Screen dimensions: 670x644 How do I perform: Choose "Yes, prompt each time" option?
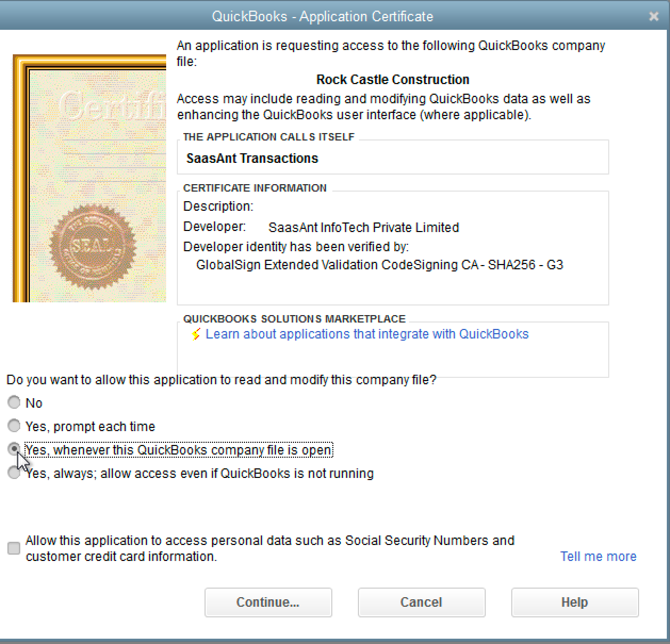14,426
